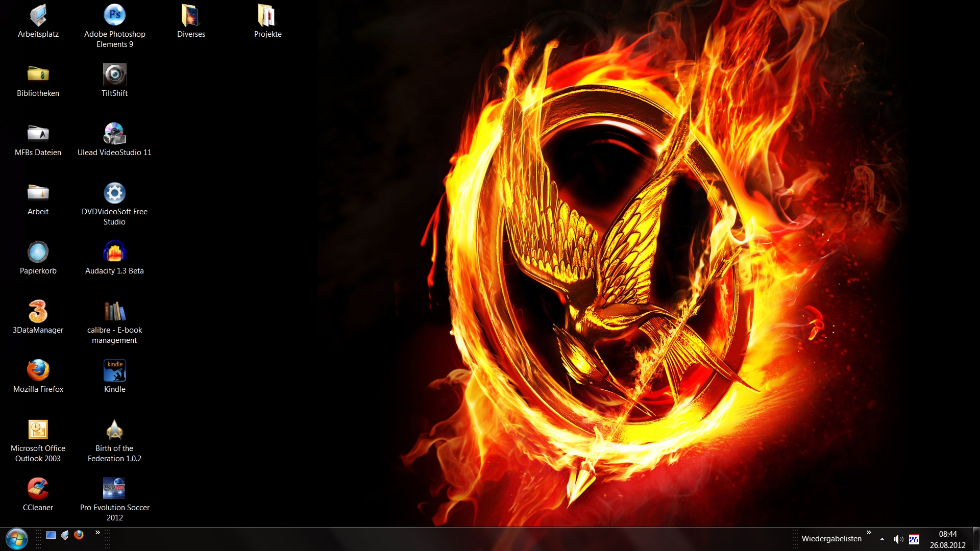The image size is (980, 551).
Task: Show hidden system tray icons
Action: (x=882, y=539)
